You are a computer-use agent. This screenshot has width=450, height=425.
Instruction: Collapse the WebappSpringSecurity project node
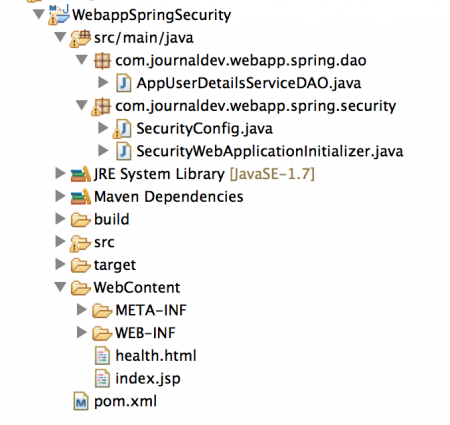[39, 14]
